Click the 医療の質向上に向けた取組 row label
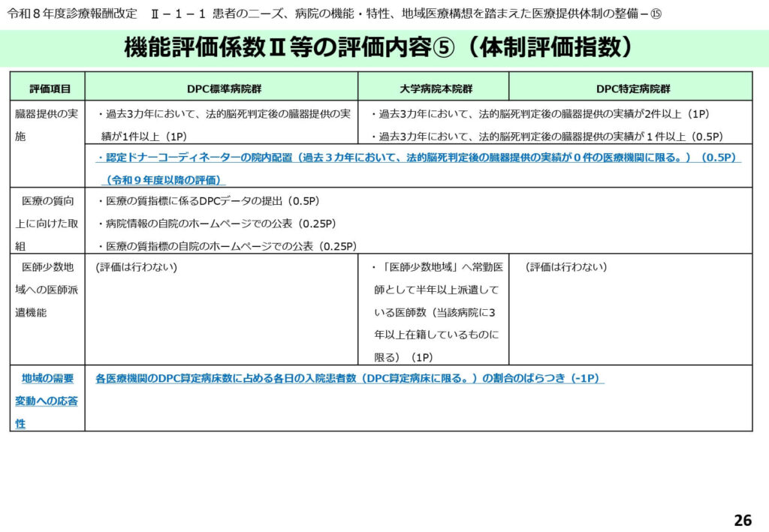Screen dimensions: 769x532 [47, 222]
